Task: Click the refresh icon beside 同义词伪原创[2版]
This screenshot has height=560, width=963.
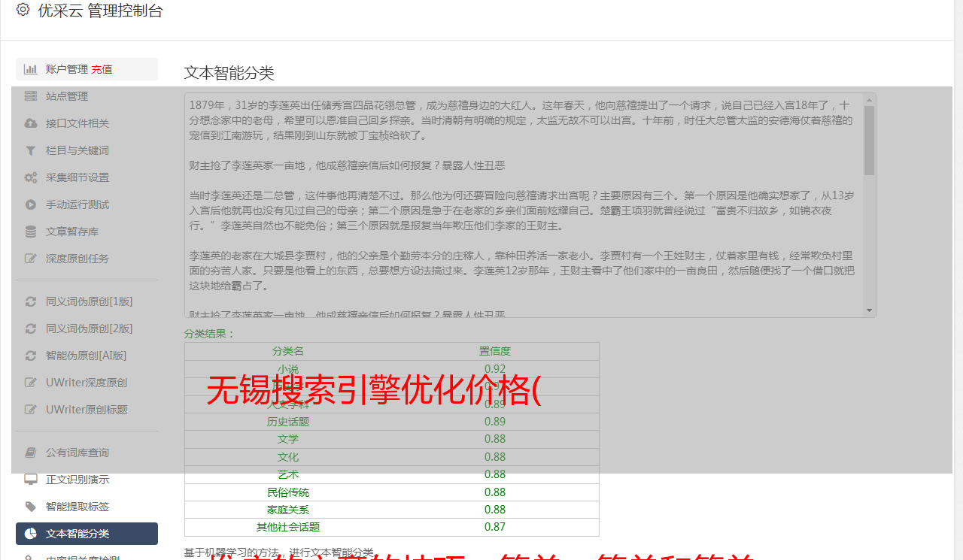Action: pyautogui.click(x=31, y=328)
